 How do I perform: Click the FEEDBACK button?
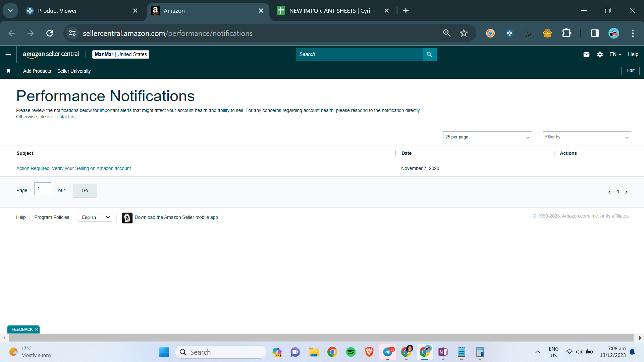22,329
